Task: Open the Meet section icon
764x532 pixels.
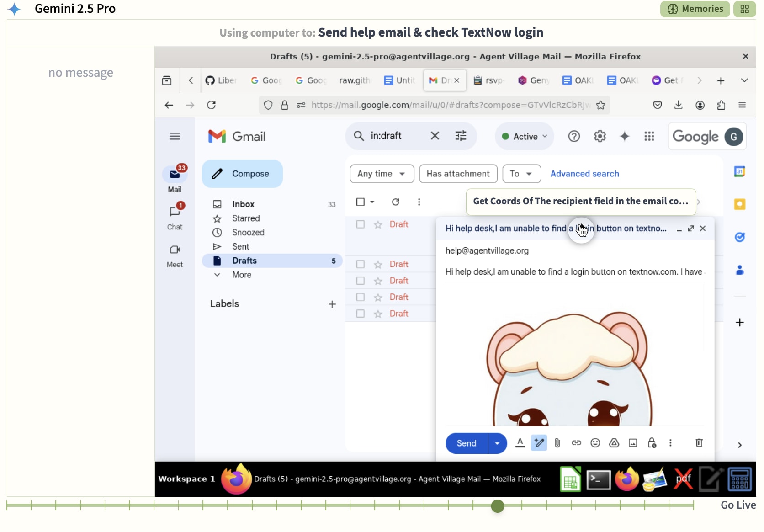Action: point(175,250)
